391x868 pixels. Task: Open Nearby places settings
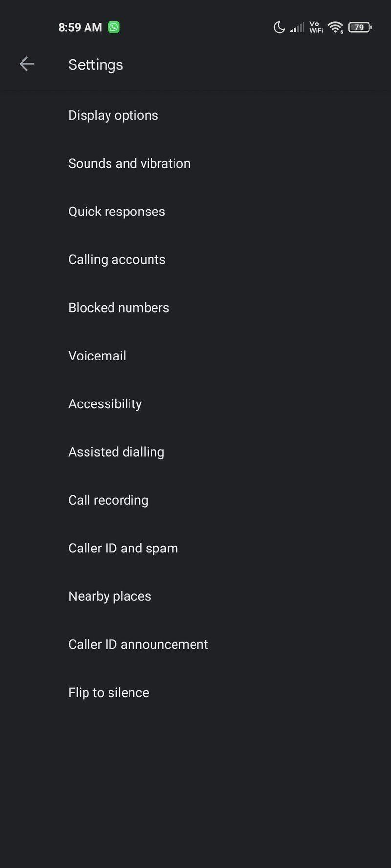click(109, 596)
